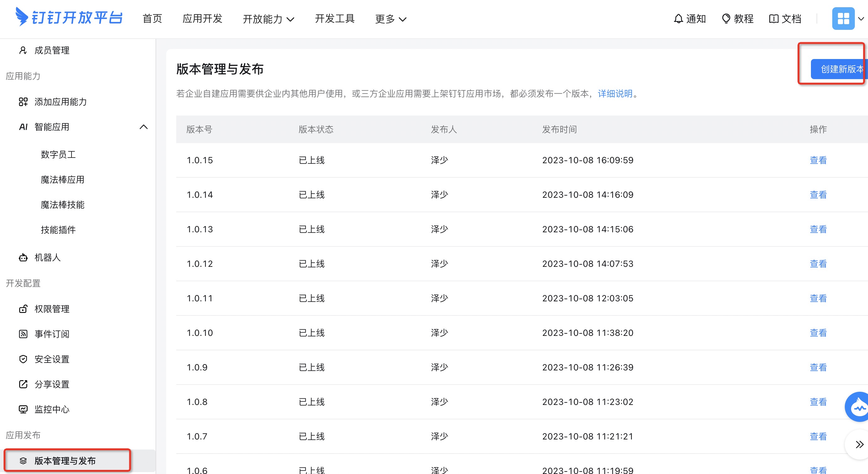The height and width of the screenshot is (474, 868).
Task: Click 查看 for version 1.0.9
Action: (818, 367)
